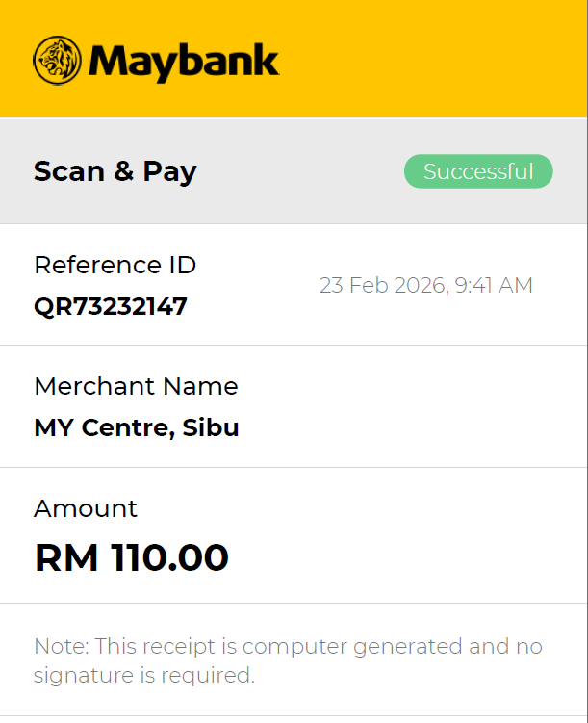Click the Maybank tiger logo icon
Screen dimensions: 588x723
point(58,61)
